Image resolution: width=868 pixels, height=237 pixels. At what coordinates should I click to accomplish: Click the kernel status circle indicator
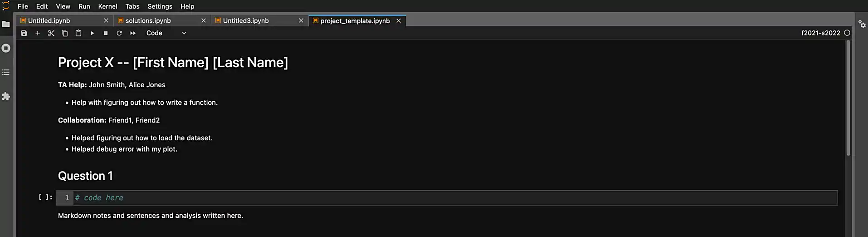coord(847,33)
